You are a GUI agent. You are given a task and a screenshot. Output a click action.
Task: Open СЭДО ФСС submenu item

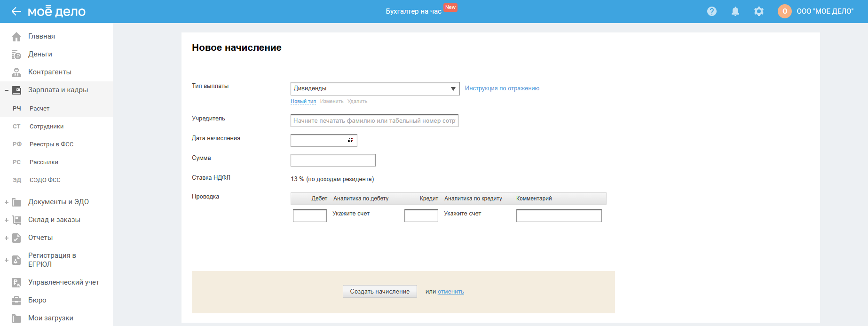tap(45, 180)
